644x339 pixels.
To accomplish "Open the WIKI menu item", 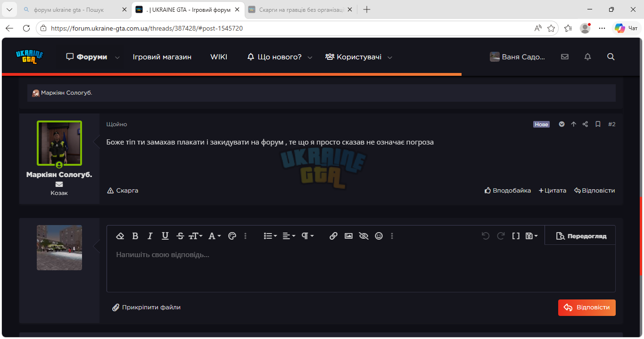I will [x=219, y=57].
